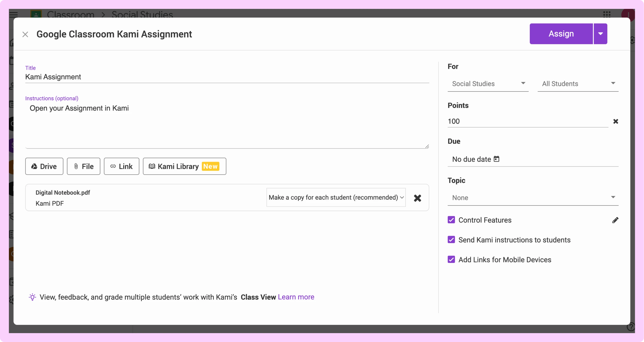The width and height of the screenshot is (644, 342).
Task: Disable Add Links for Mobile Devices
Action: coord(451,260)
